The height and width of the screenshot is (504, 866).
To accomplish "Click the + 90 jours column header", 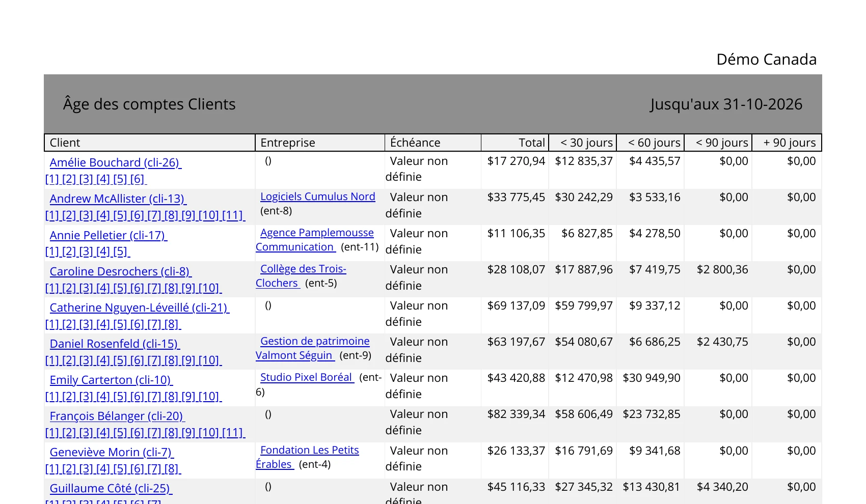I will pyautogui.click(x=787, y=143).
